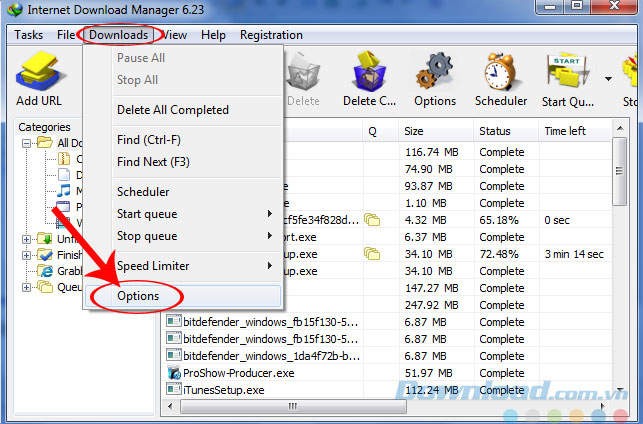Select the Documents category page icon

pyautogui.click(x=64, y=175)
